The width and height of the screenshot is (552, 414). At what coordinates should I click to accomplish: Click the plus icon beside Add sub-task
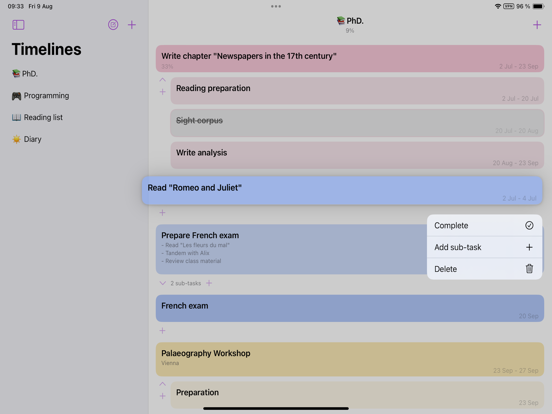click(529, 247)
